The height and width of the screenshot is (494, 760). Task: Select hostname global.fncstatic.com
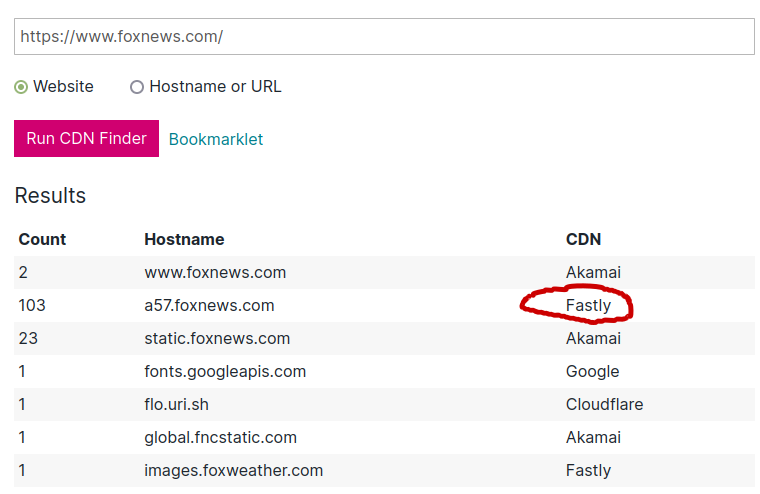221,437
